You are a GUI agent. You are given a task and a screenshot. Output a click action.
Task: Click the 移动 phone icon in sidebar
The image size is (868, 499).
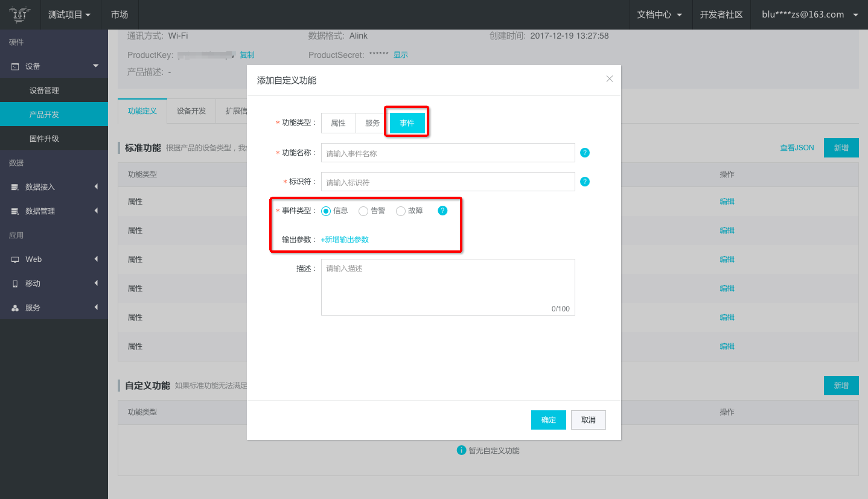tap(15, 284)
